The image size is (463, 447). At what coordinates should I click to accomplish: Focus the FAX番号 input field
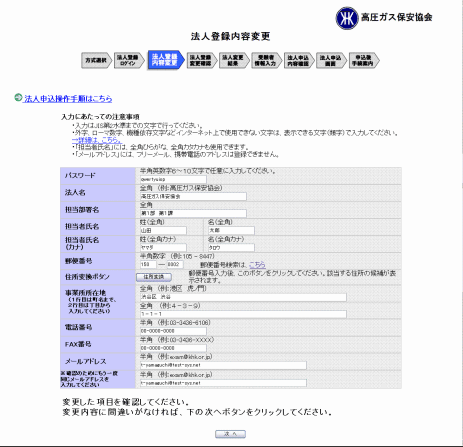pyautogui.click(x=173, y=348)
